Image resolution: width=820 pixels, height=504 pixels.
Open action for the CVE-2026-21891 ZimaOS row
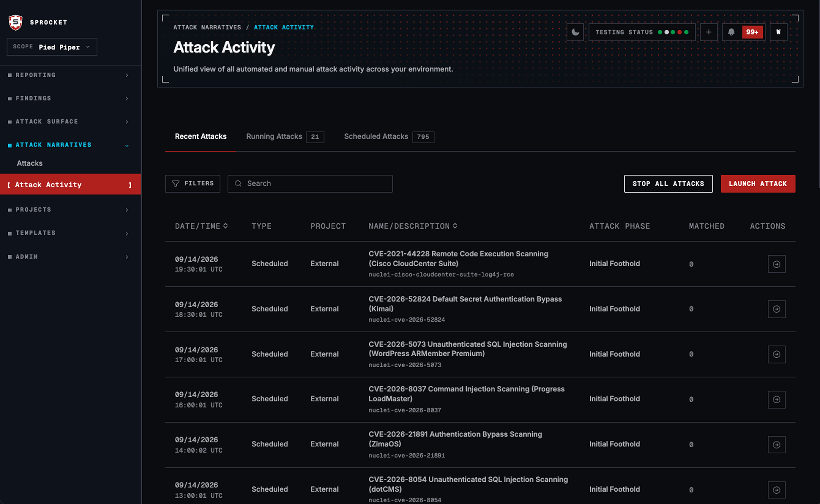[x=777, y=445]
